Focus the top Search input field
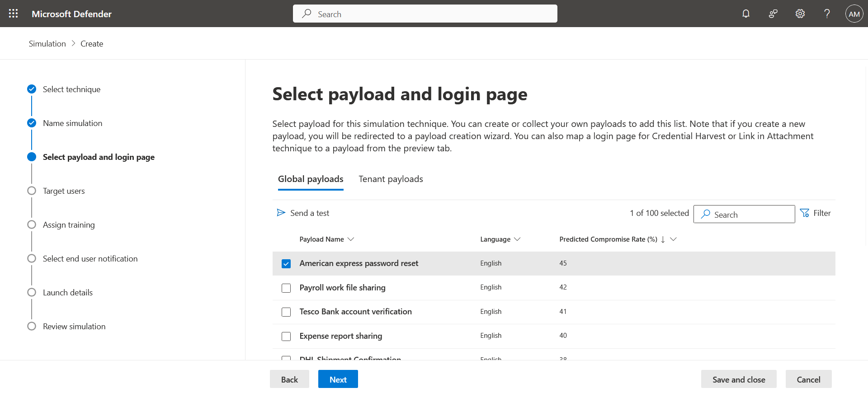Screen dimensions: 868x397 coord(425,14)
